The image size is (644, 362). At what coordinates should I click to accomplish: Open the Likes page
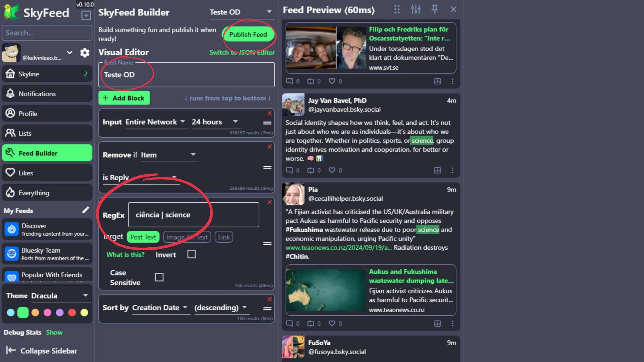point(47,173)
